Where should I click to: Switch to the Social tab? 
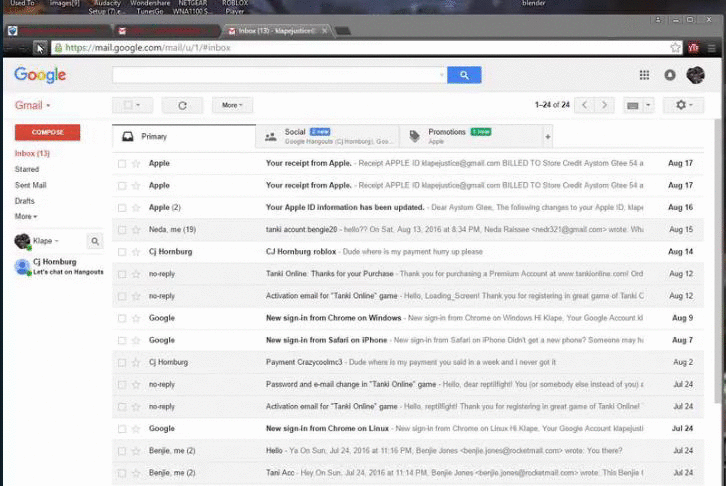(x=328, y=137)
